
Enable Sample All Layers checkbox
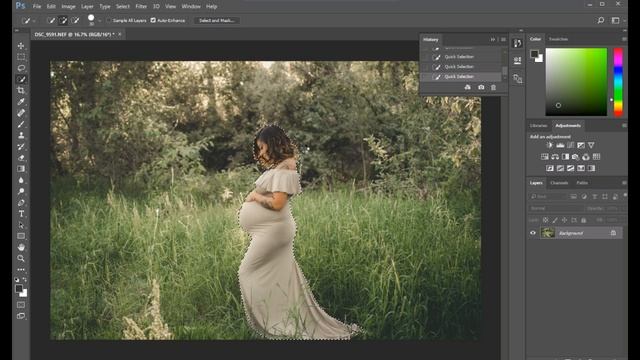coord(109,20)
